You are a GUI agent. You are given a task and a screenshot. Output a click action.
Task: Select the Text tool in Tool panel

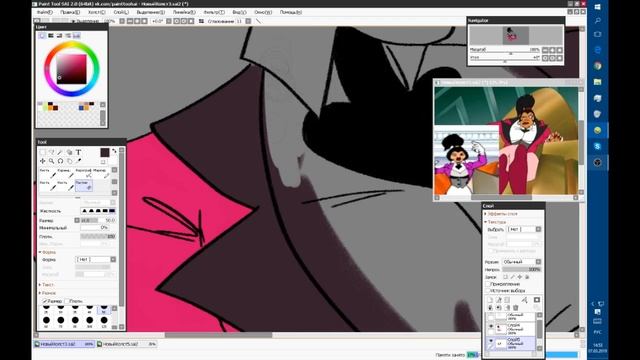point(78,152)
